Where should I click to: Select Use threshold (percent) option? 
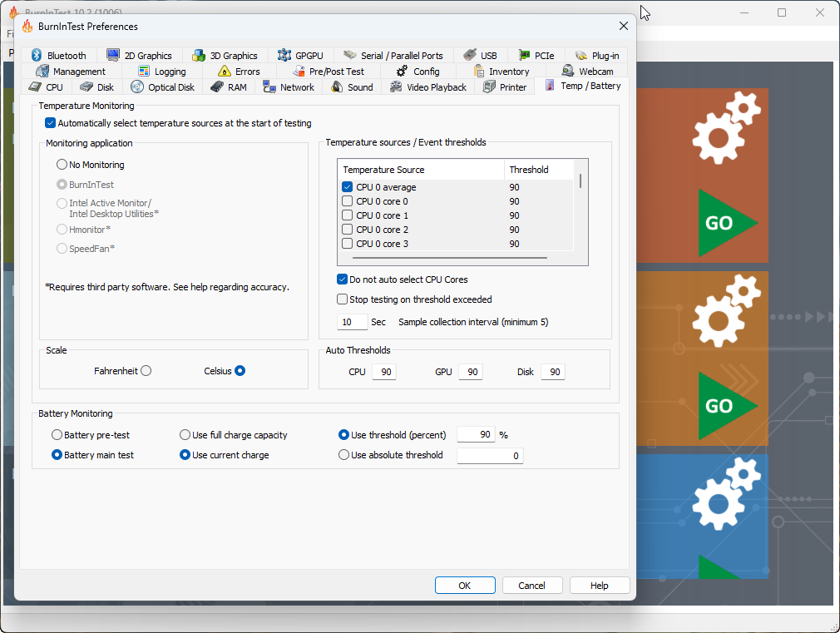click(x=344, y=435)
